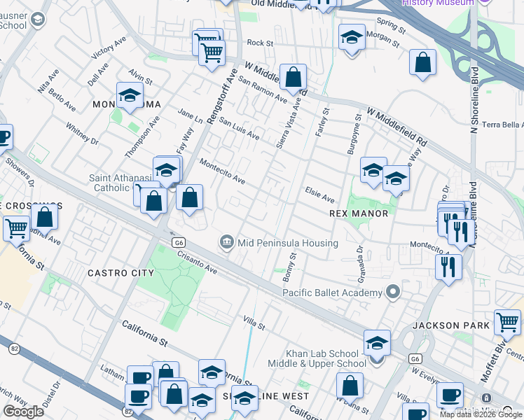Viewport: 524px width, 420px height.
Task: Click the Victory Ave street label
Action: click(x=109, y=48)
